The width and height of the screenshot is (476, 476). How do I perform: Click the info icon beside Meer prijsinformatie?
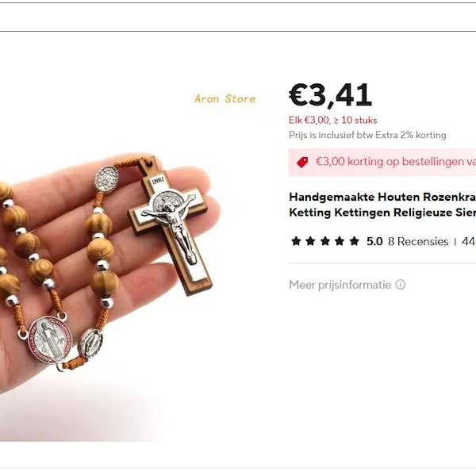click(401, 285)
